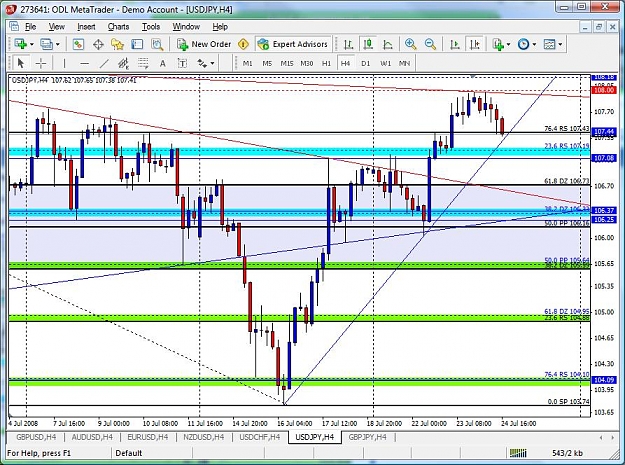This screenshot has height=465, width=625.
Task: Click the New Chart icon
Action: click(20, 44)
